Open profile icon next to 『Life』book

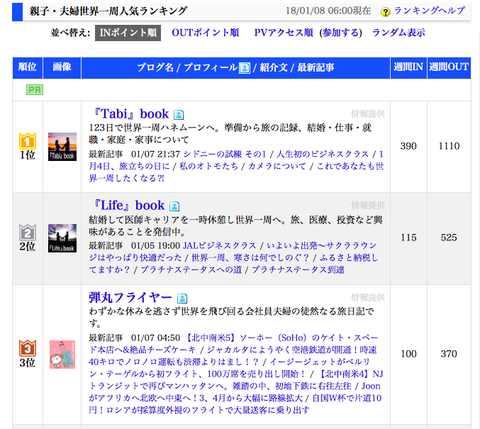(174, 206)
